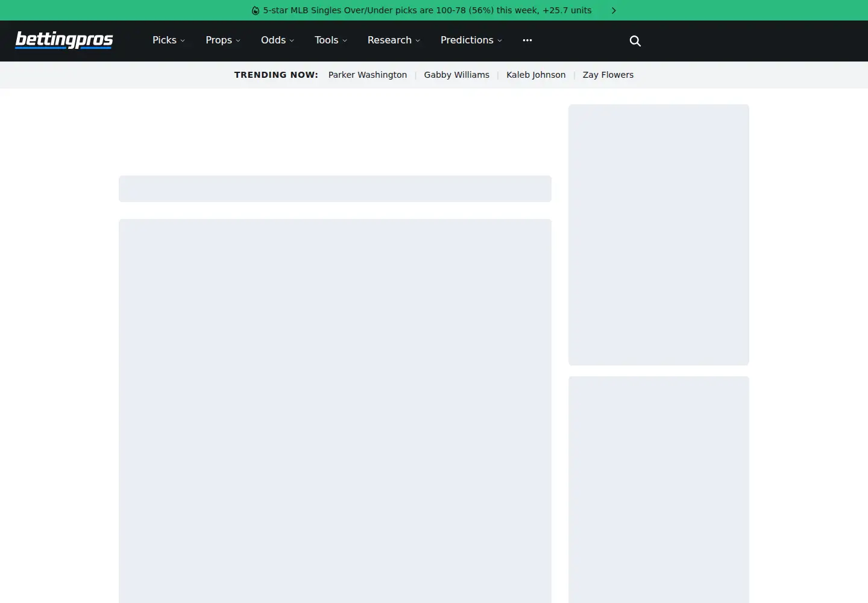Click the flame icon in the green banner
This screenshot has height=603, width=868.
pos(256,10)
